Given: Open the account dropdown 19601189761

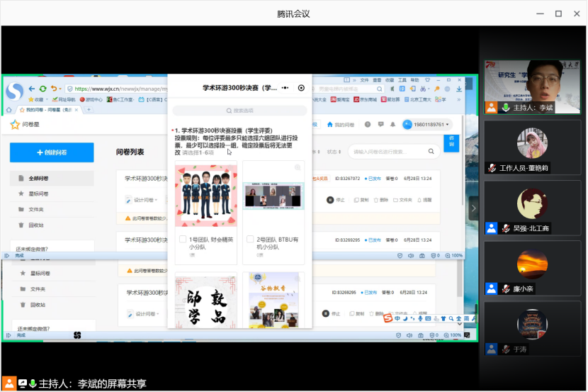Looking at the screenshot, I should (427, 125).
